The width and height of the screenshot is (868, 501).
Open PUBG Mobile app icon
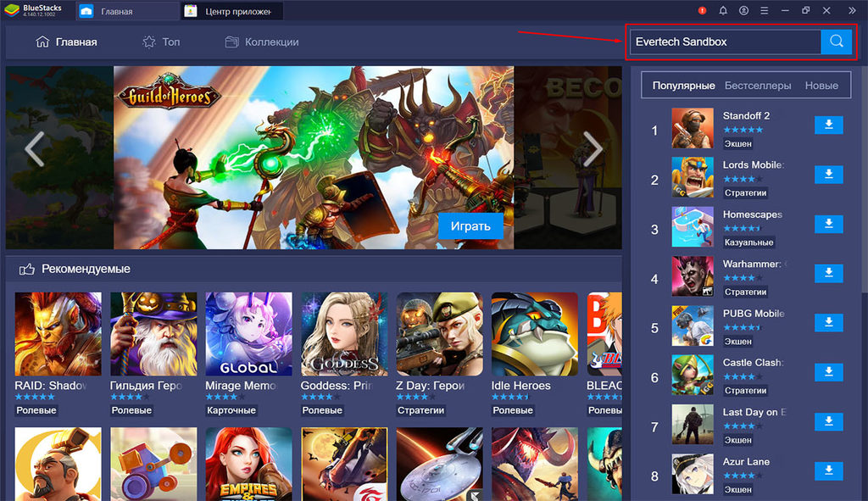click(693, 326)
